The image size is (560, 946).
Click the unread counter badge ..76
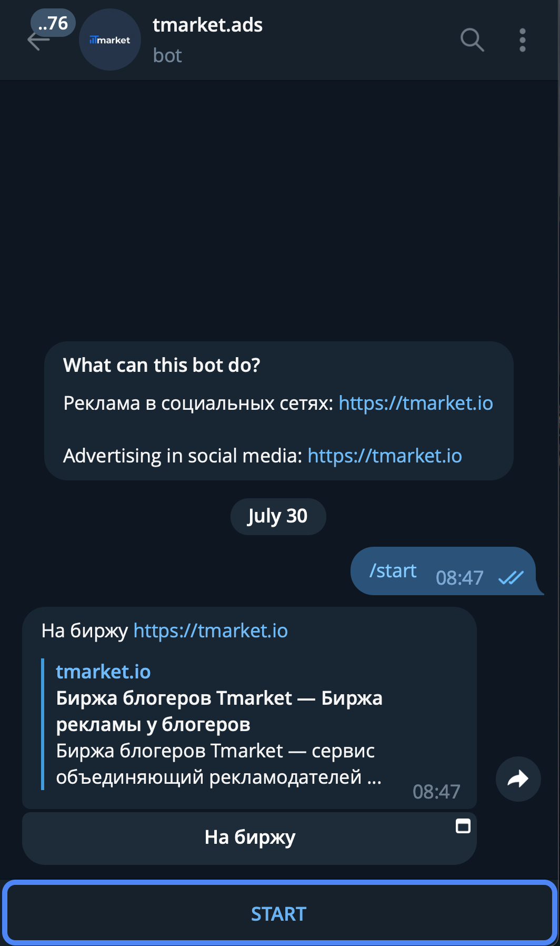[53, 23]
